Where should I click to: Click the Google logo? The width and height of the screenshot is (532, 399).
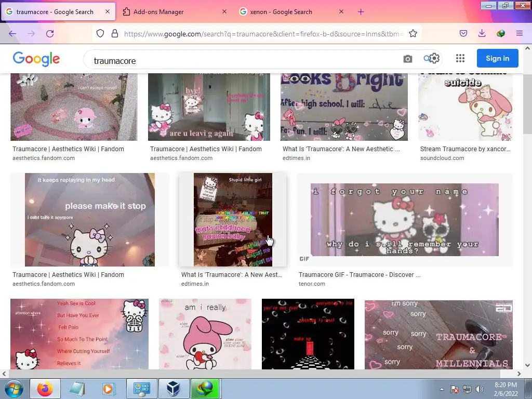click(x=36, y=59)
